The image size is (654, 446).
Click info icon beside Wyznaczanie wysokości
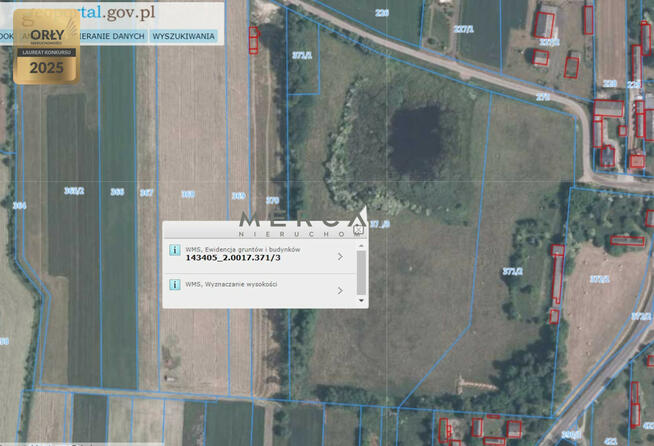(174, 286)
